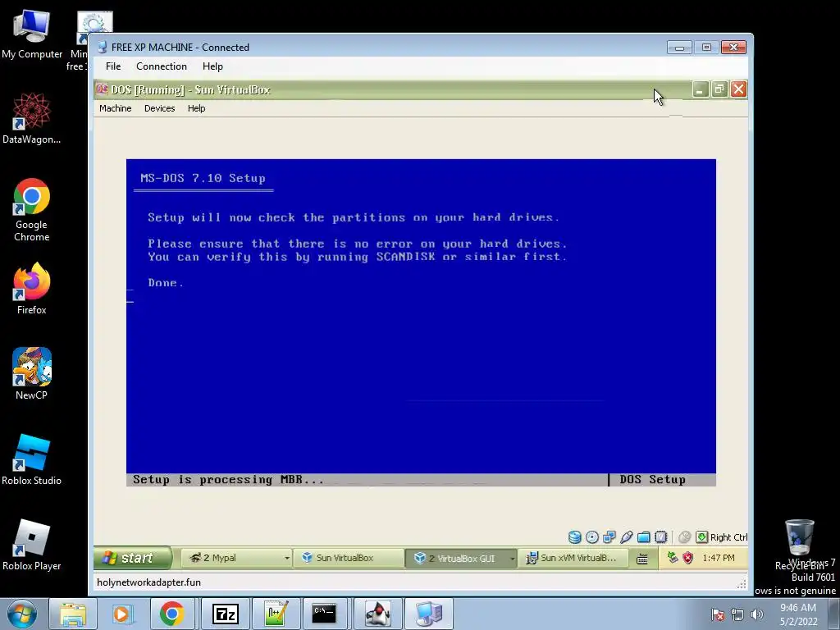Image resolution: width=840 pixels, height=630 pixels.
Task: Click the VirtualBox USB devices icon
Action: click(626, 536)
